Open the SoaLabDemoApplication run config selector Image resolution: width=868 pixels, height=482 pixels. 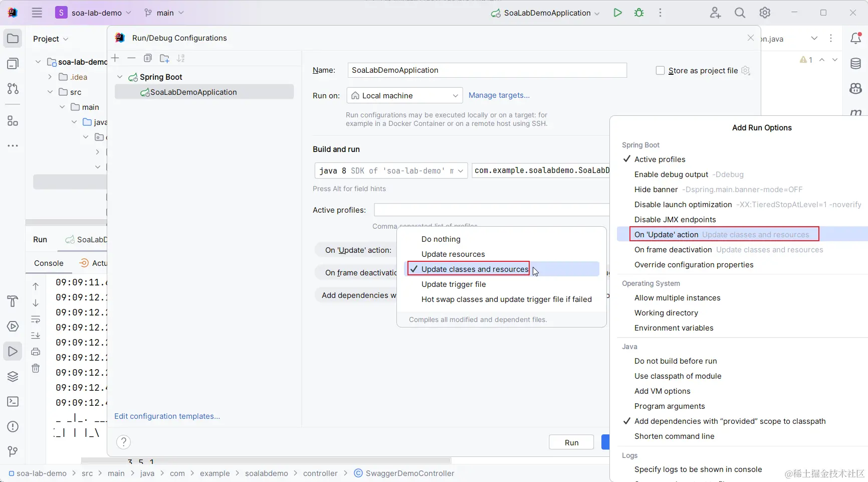[x=545, y=13]
